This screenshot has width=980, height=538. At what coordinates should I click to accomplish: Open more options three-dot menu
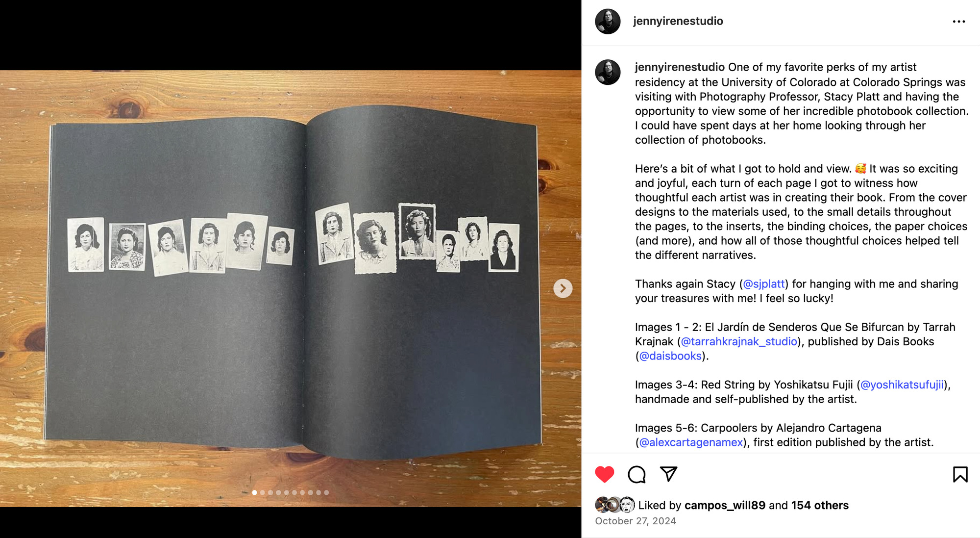(x=958, y=22)
